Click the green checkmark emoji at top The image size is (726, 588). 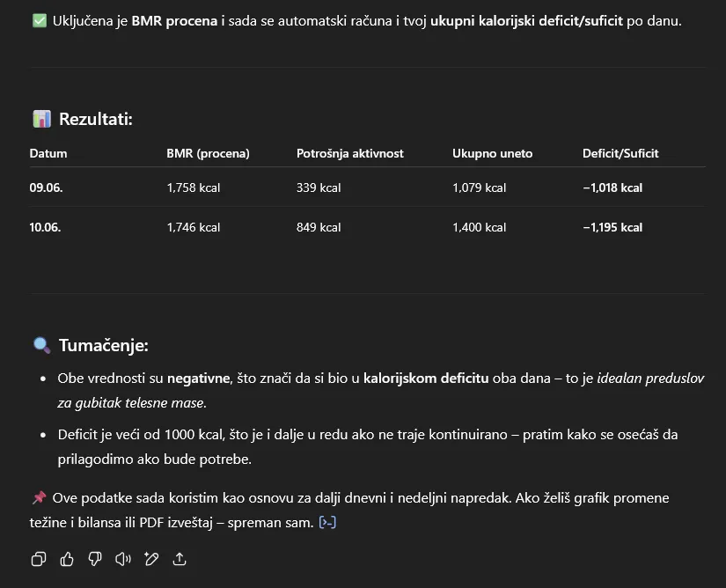point(40,21)
